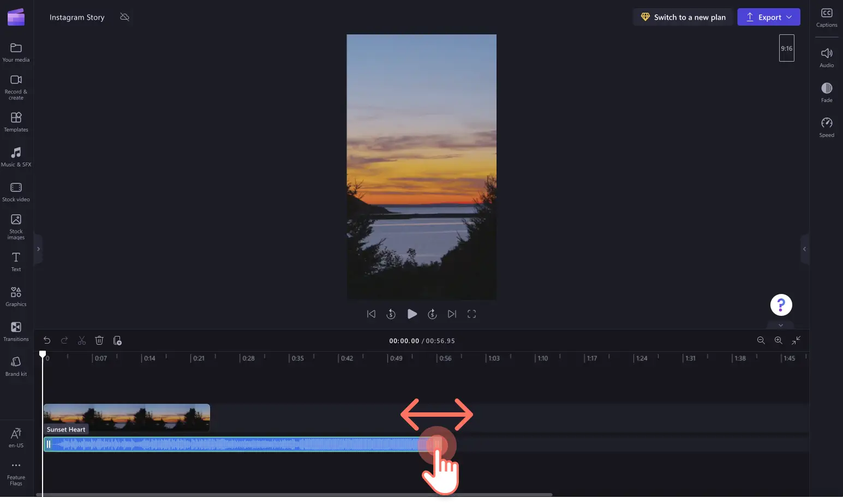Image resolution: width=843 pixels, height=504 pixels.
Task: Skip to the start of video
Action: coord(371,314)
